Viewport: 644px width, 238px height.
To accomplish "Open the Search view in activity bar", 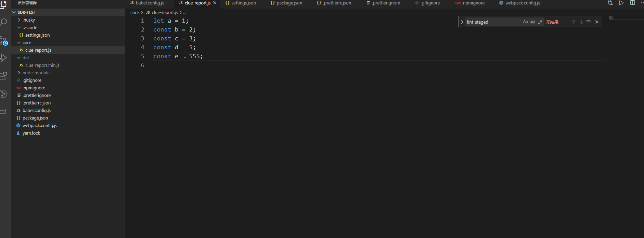I will coord(3,23).
